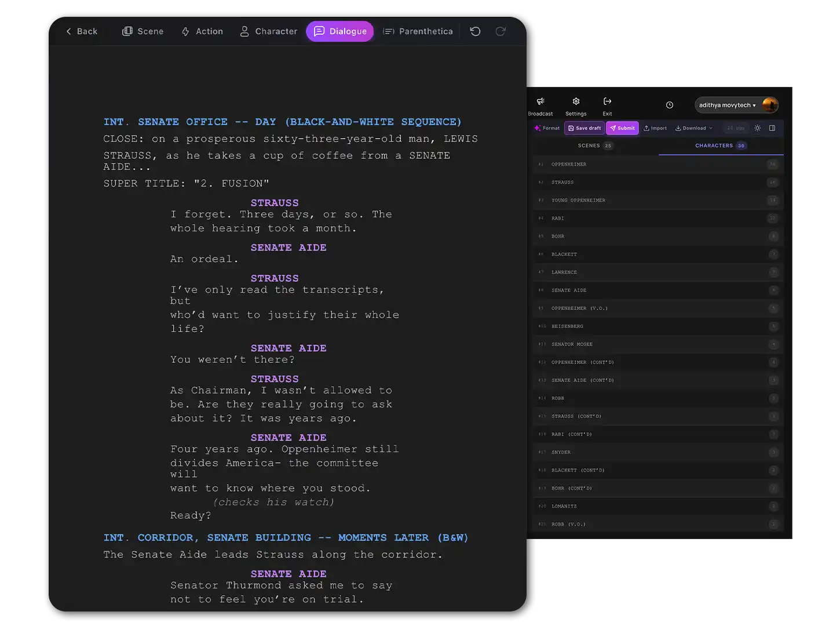Select SENATE AIDE (CONT'D) character row

pyautogui.click(x=658, y=380)
